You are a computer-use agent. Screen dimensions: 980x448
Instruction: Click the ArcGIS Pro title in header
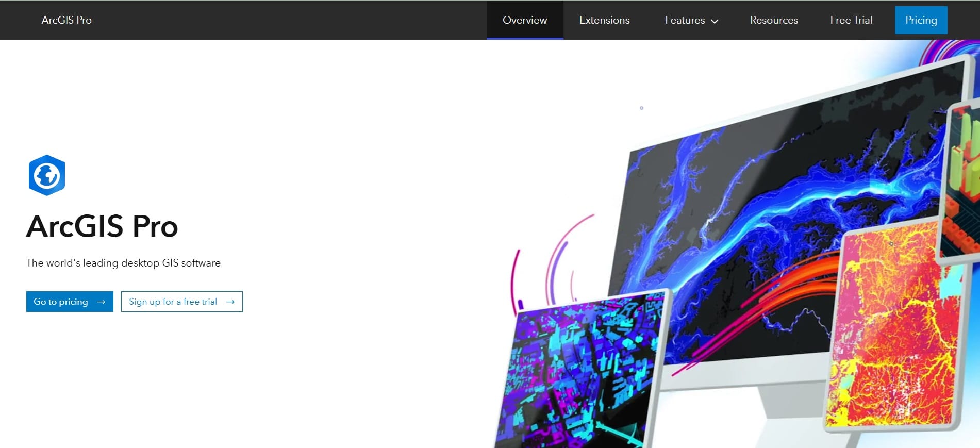pos(67,20)
